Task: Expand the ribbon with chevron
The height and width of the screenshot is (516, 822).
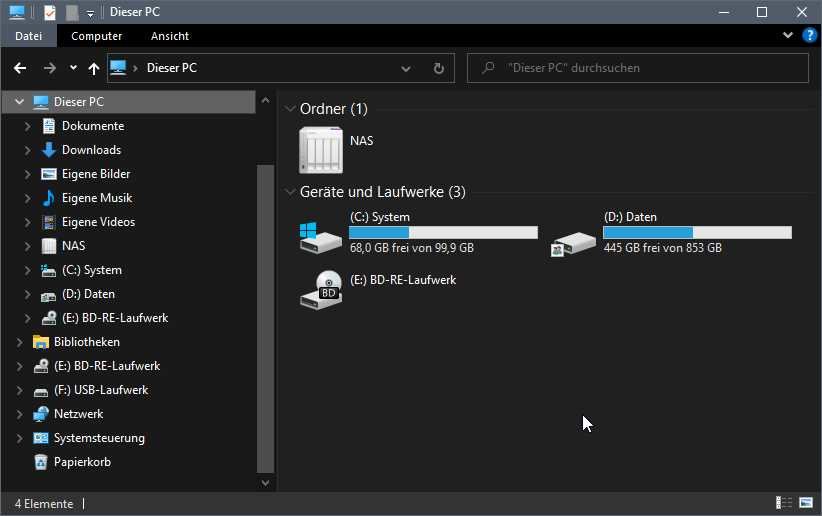Action: (x=787, y=35)
